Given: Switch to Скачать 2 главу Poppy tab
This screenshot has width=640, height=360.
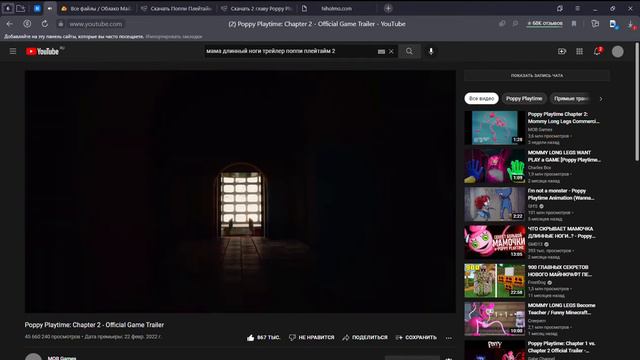Looking at the screenshot, I should pos(256,8).
